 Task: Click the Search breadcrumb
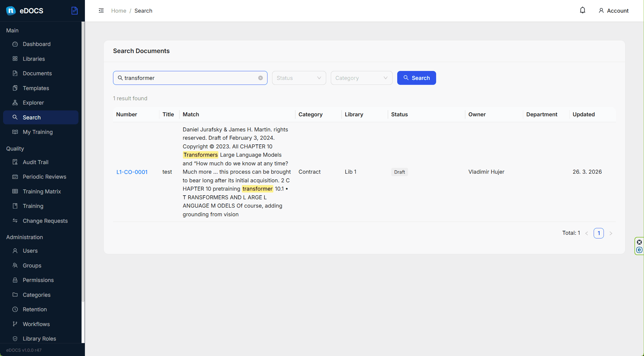(143, 11)
